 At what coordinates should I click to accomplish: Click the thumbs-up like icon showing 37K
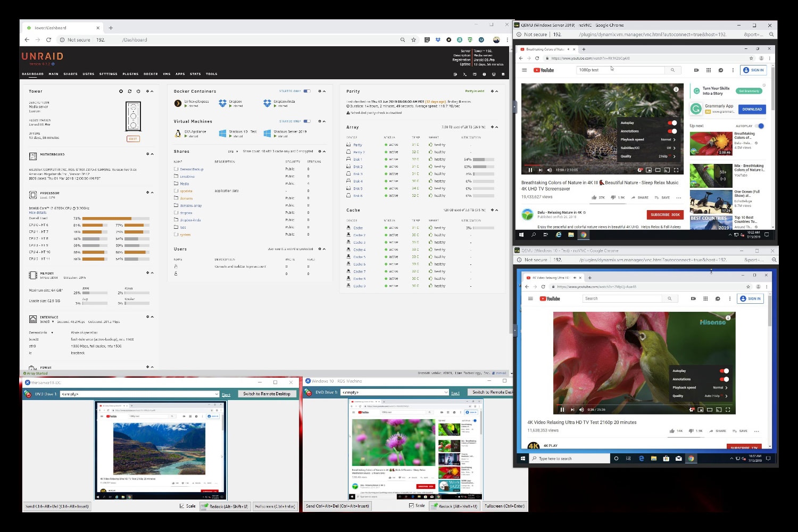[594, 197]
